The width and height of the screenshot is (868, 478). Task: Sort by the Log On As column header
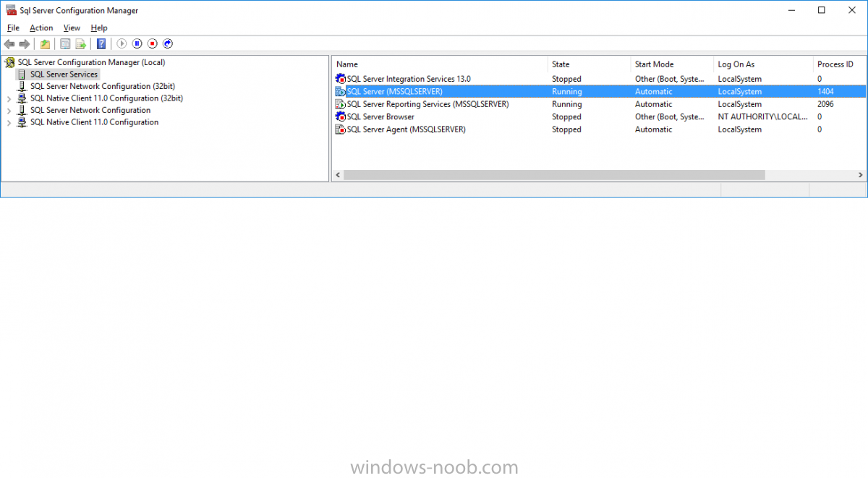tap(762, 64)
